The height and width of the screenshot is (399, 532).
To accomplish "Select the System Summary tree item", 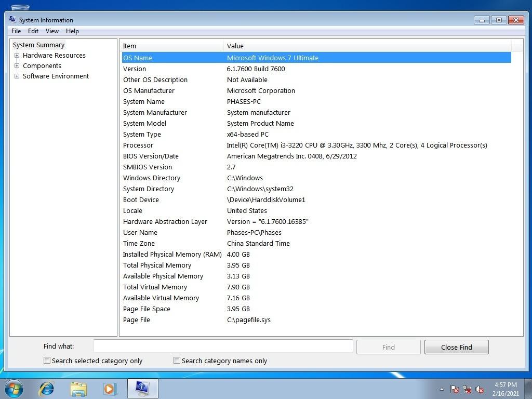I will point(38,45).
